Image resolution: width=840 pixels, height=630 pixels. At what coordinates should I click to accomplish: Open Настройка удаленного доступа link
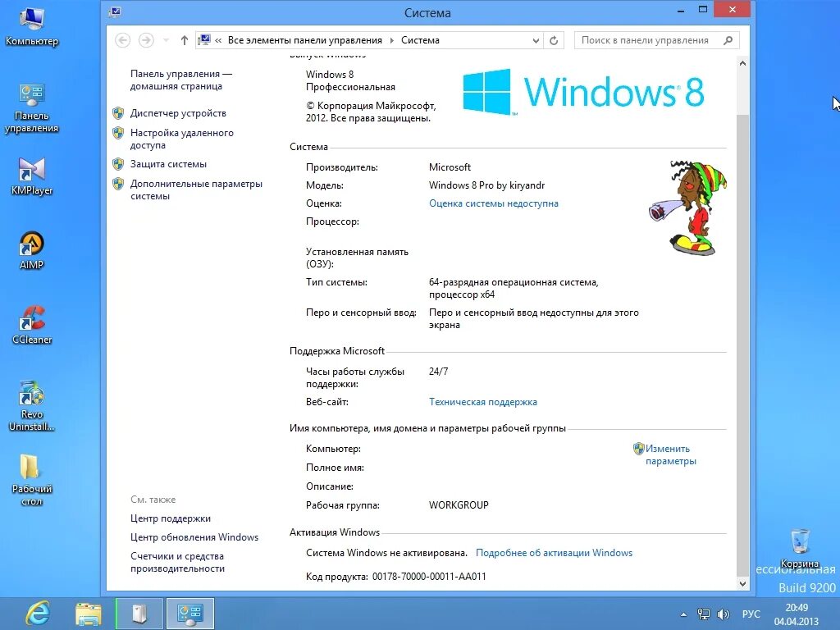(181, 139)
